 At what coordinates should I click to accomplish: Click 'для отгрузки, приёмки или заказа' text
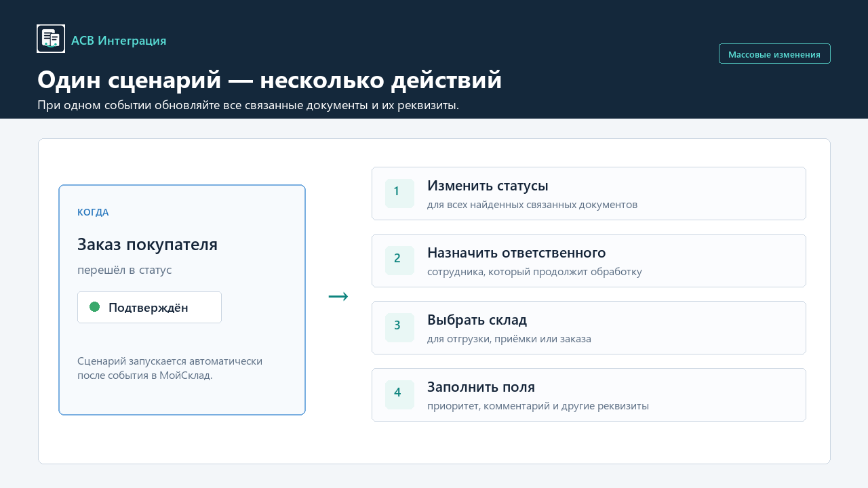point(509,338)
